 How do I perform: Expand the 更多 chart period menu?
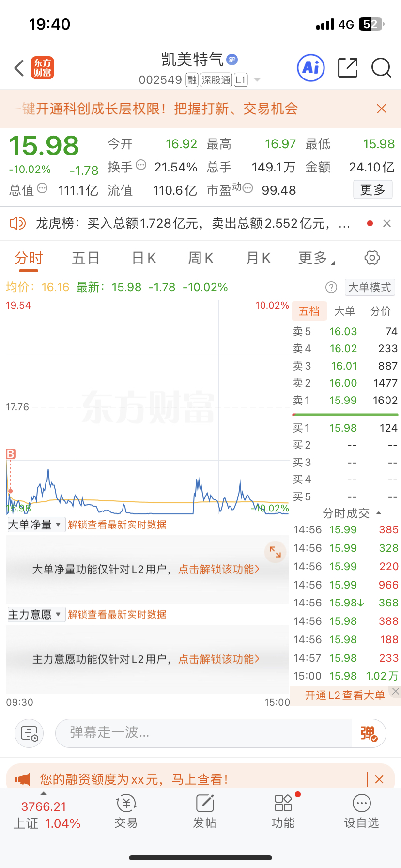coord(317,258)
